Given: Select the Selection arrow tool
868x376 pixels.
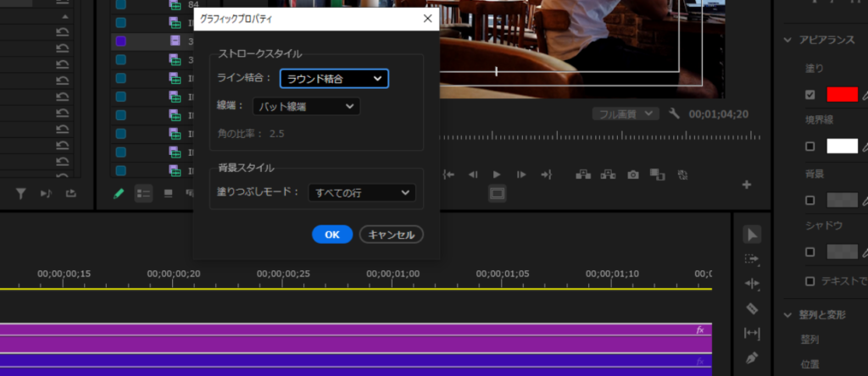Looking at the screenshot, I should (x=752, y=235).
